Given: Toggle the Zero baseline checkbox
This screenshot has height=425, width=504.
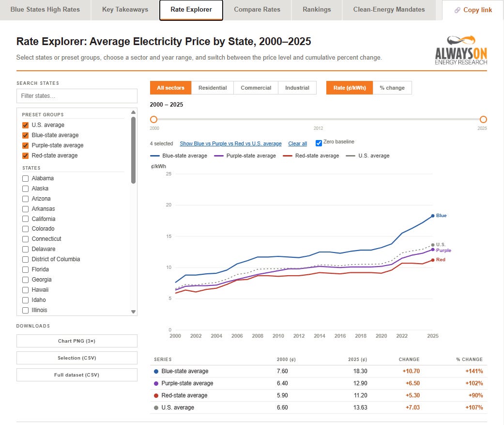Looking at the screenshot, I should pos(319,143).
